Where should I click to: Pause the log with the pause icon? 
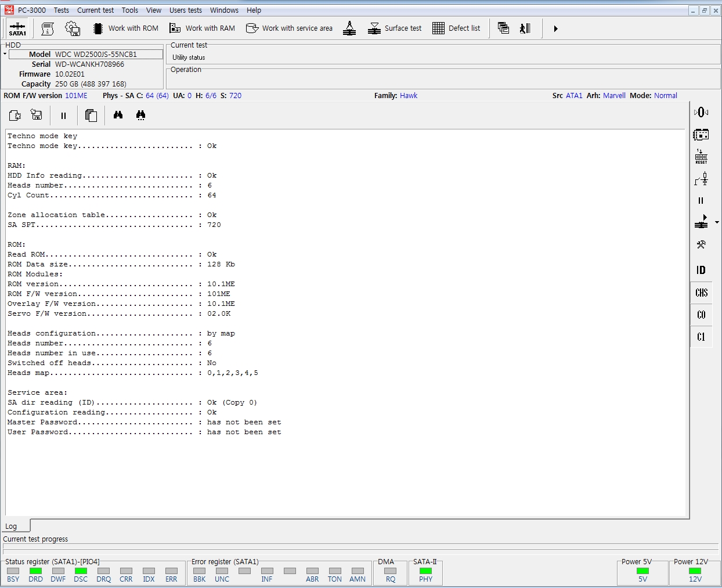point(63,116)
